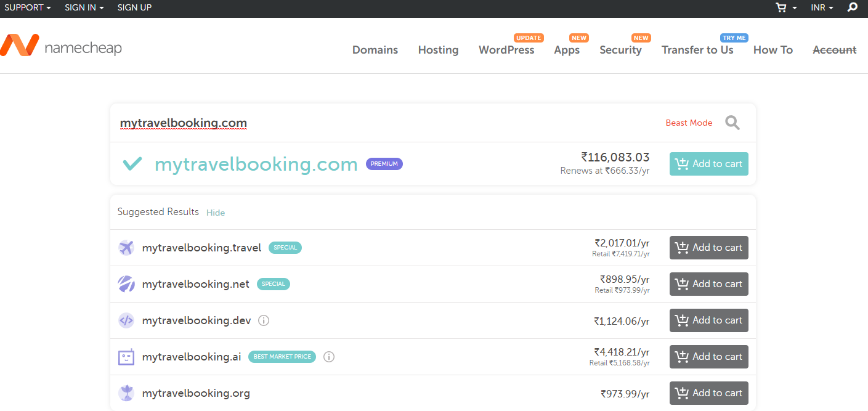The image size is (868, 411).
Task: Click the mytravelbooking.travel domain name
Action: click(x=201, y=248)
